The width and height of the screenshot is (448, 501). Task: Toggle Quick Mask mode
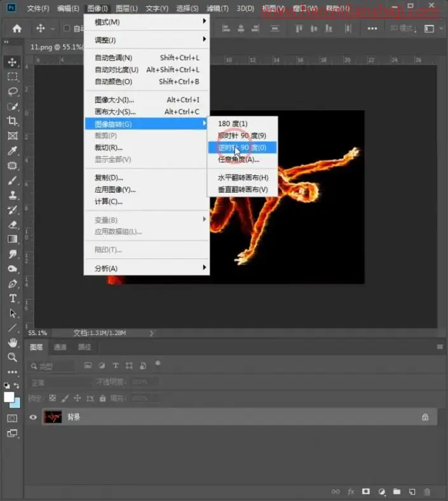[12, 418]
